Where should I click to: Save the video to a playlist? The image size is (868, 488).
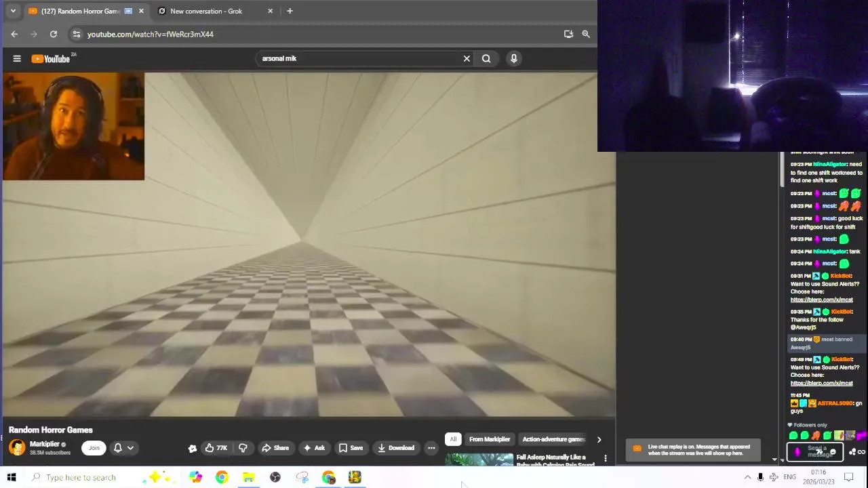point(351,447)
